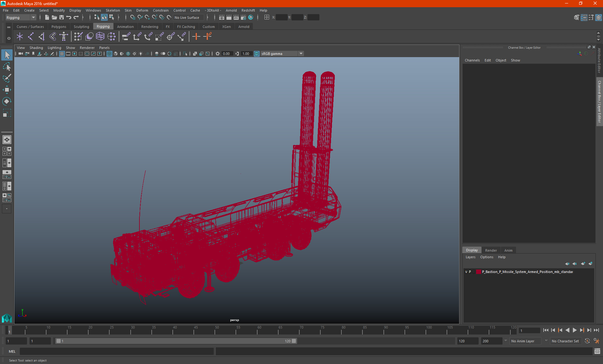603x364 pixels.
Task: Click the Go to start of range button
Action: (546, 330)
